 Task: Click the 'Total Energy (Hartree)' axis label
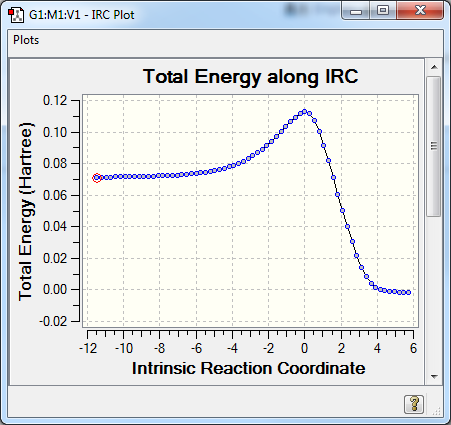click(x=26, y=212)
